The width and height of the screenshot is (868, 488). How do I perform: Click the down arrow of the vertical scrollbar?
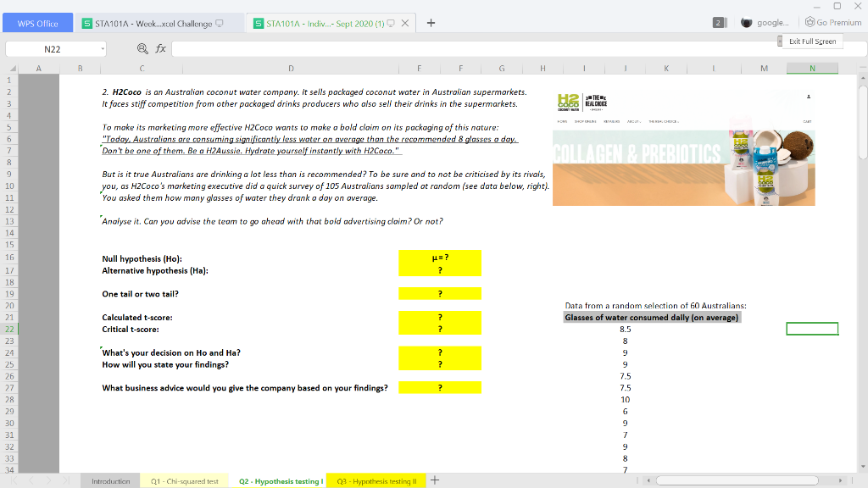(x=862, y=467)
